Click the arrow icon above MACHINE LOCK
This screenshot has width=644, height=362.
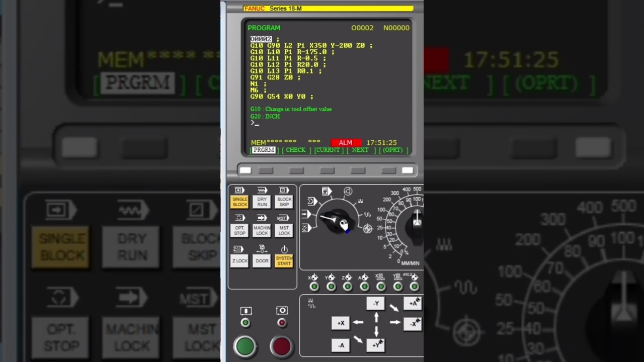click(262, 218)
